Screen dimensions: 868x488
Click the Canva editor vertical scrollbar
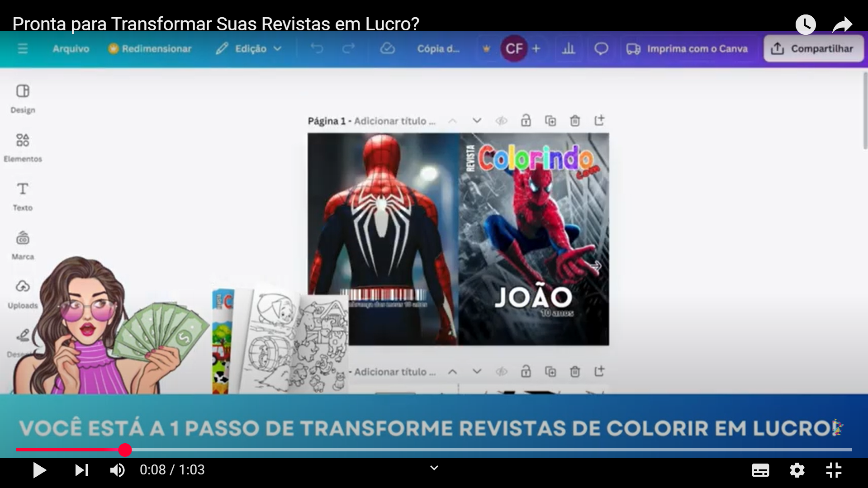[x=865, y=111]
